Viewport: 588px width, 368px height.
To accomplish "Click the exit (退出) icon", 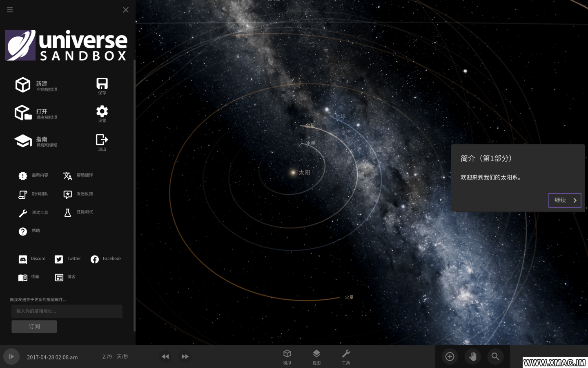I will (x=102, y=140).
